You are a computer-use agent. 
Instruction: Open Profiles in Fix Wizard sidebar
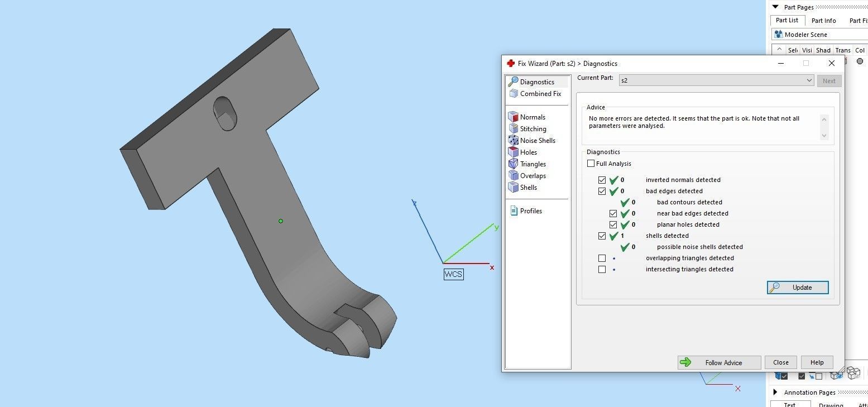(x=525, y=211)
